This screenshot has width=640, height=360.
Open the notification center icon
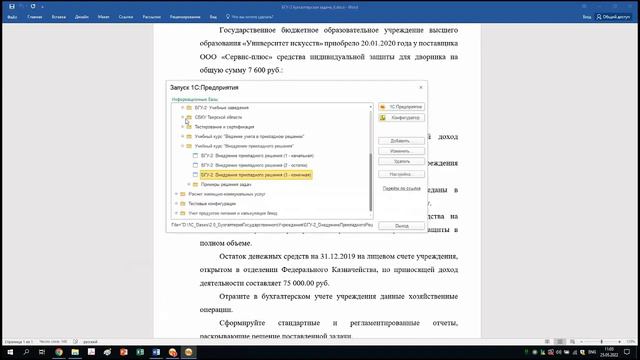(627, 352)
